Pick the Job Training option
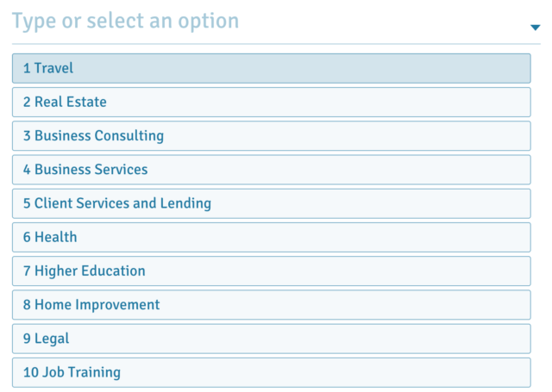The height and width of the screenshot is (392, 552). 271,372
